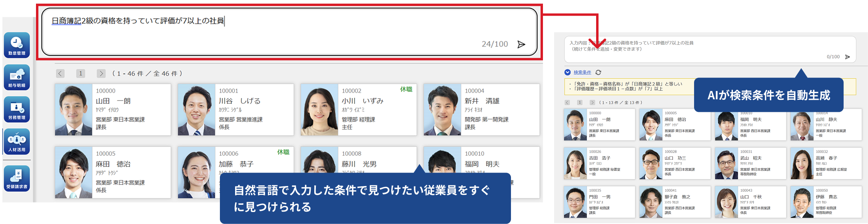The image size is (868, 224).
Task: Open 門田 一男 employee card
Action: (x=599, y=202)
